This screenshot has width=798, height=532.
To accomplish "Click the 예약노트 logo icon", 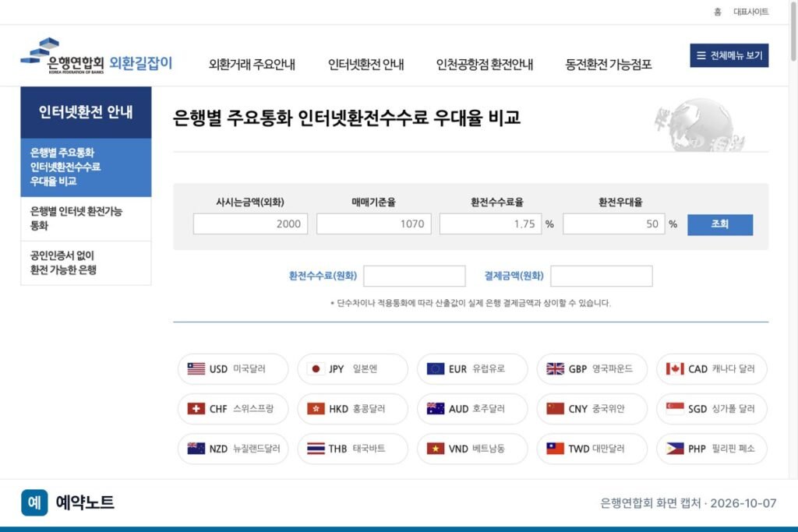I will point(34,502).
